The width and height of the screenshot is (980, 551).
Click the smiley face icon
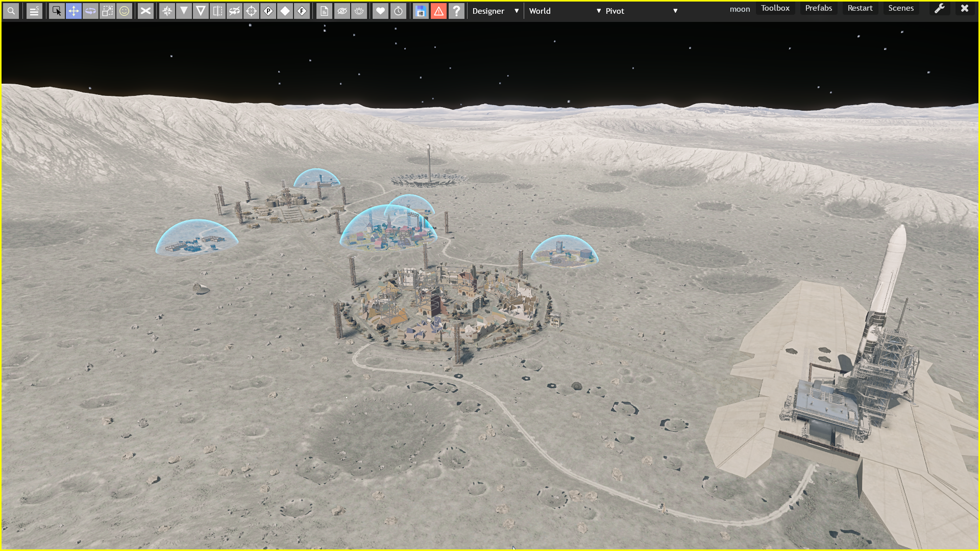[124, 11]
